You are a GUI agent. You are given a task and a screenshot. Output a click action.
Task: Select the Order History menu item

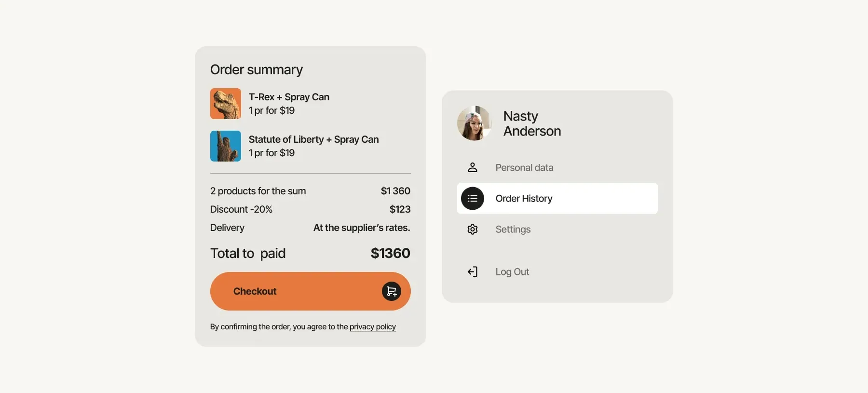pos(557,198)
